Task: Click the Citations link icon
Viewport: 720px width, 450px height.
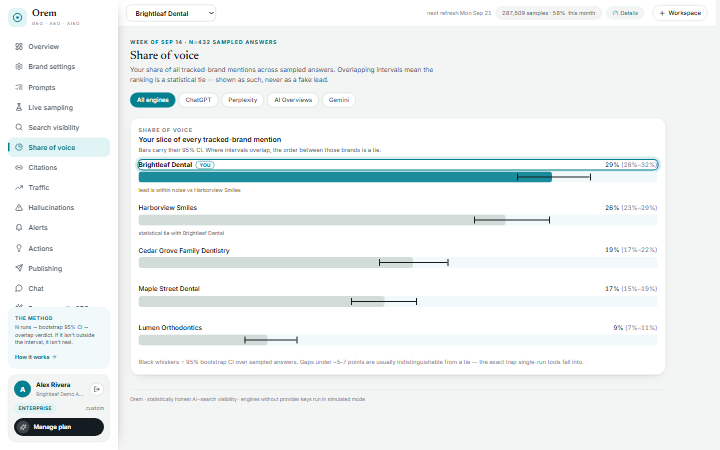Action: tap(19, 168)
